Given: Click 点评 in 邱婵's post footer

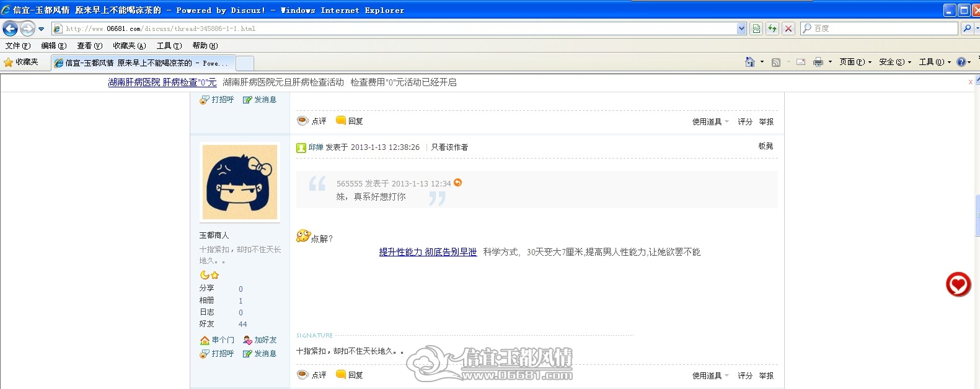Looking at the screenshot, I should pyautogui.click(x=312, y=375).
